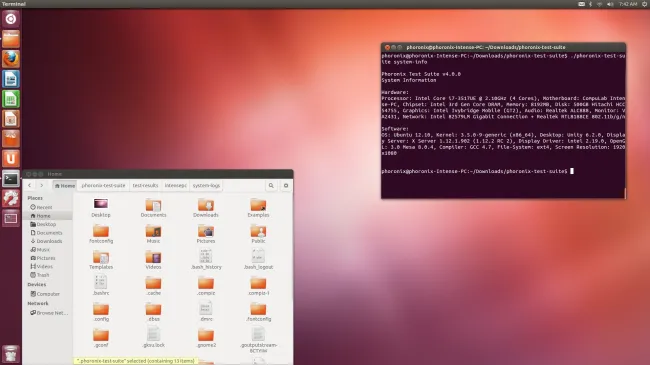Viewport: 650px width, 365px height.
Task: Open System Settings from the launcher
Action: coord(11,198)
